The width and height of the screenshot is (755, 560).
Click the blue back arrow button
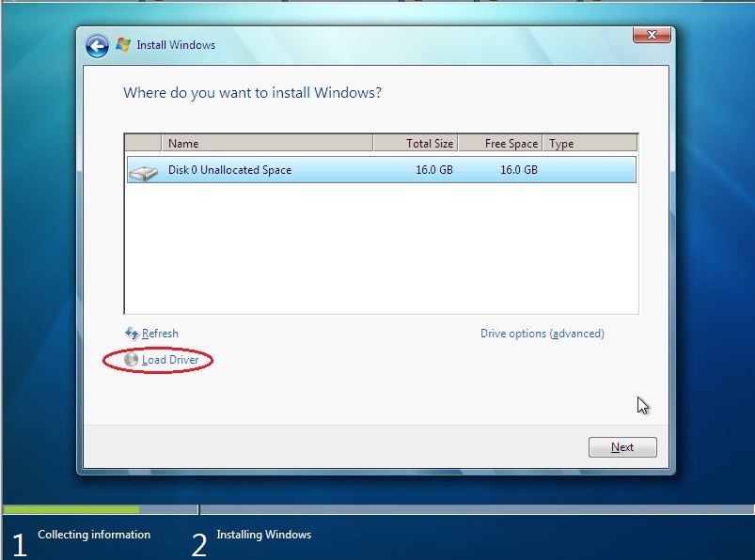coord(97,47)
